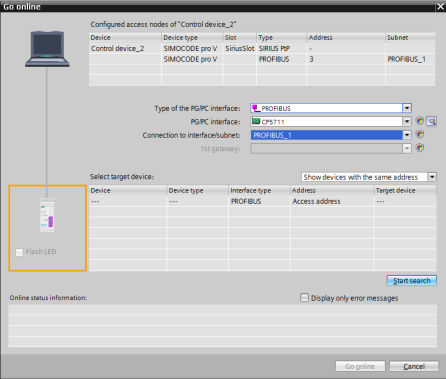Click Device type header in target device table

click(x=198, y=190)
